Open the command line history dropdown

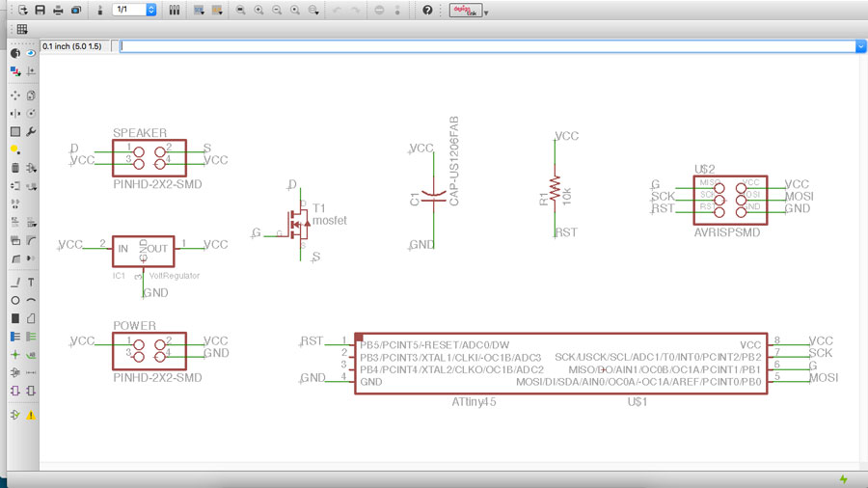(x=860, y=46)
